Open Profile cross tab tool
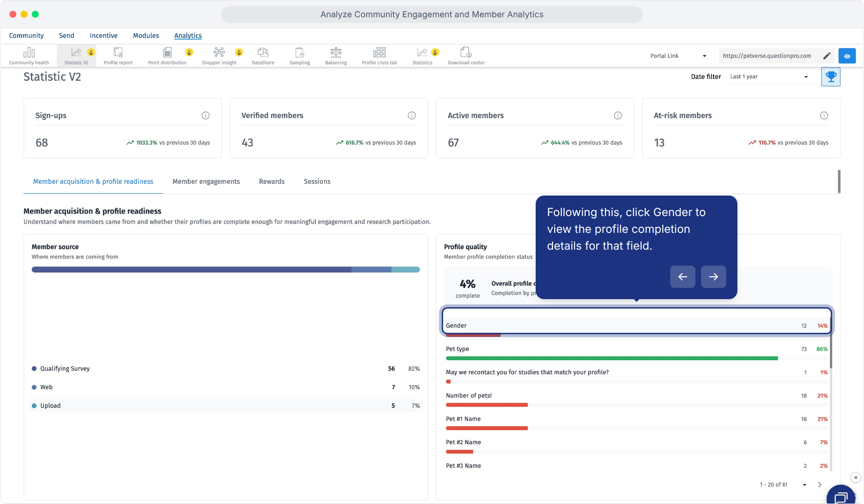The height and width of the screenshot is (504, 864). coord(380,56)
